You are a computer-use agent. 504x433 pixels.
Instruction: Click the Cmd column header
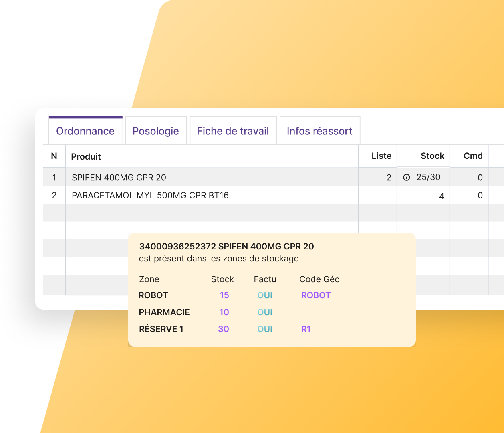click(x=473, y=156)
